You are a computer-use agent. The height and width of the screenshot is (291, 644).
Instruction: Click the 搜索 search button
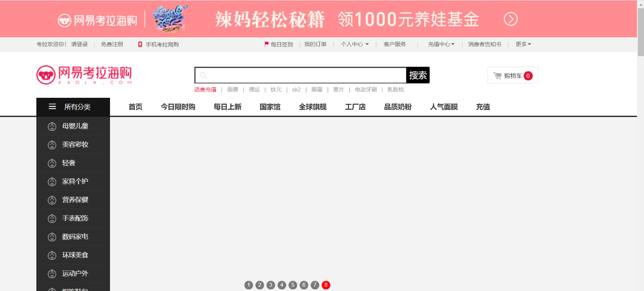(418, 75)
